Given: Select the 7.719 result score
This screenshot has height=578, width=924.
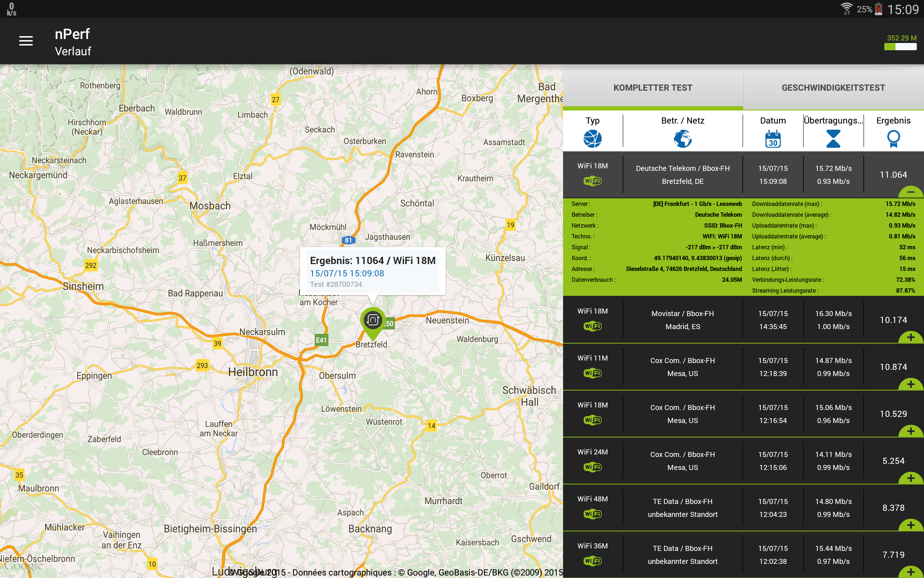Looking at the screenshot, I should point(893,555).
